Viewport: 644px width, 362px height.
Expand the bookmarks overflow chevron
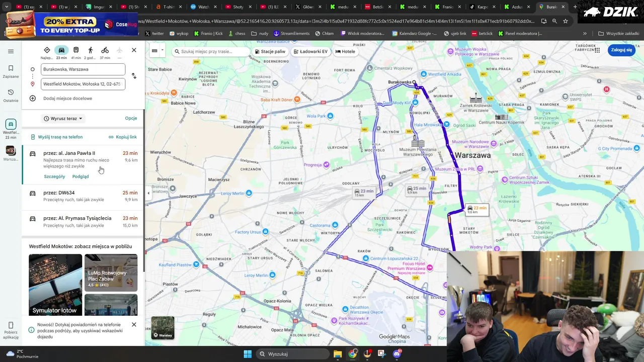point(585,33)
